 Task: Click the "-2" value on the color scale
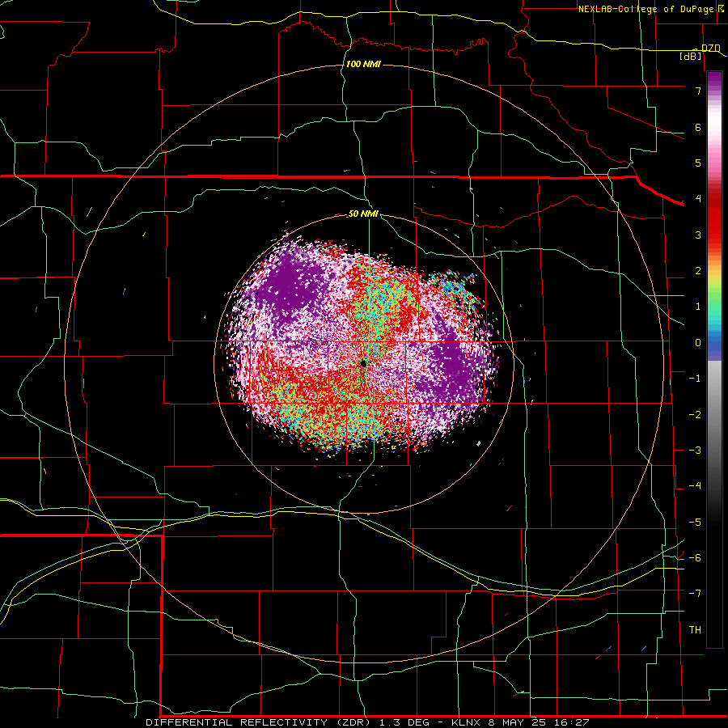coord(695,415)
